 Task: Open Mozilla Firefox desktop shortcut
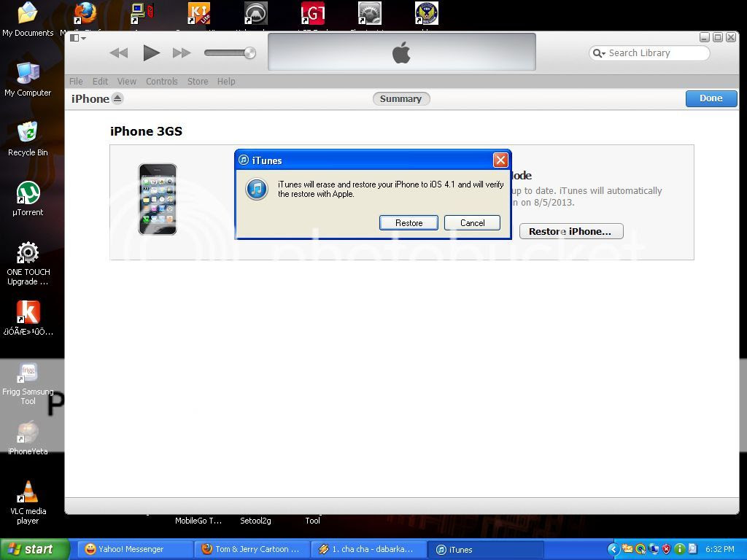pos(85,13)
